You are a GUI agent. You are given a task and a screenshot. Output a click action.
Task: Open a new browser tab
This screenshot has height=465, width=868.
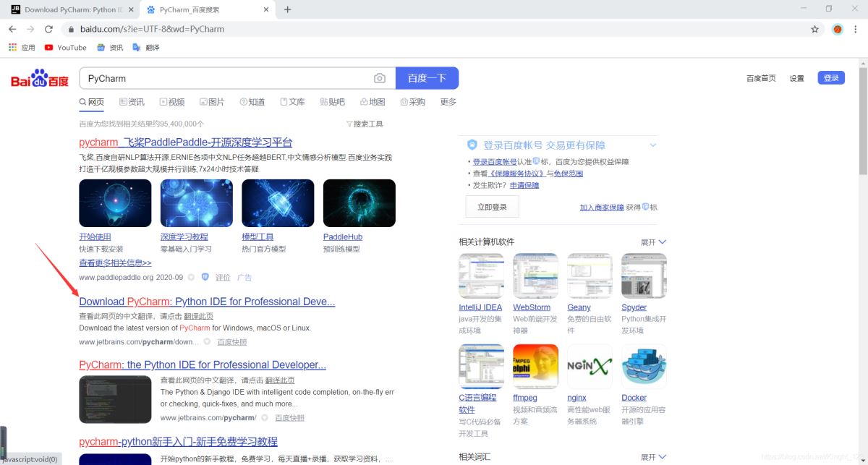tap(289, 10)
